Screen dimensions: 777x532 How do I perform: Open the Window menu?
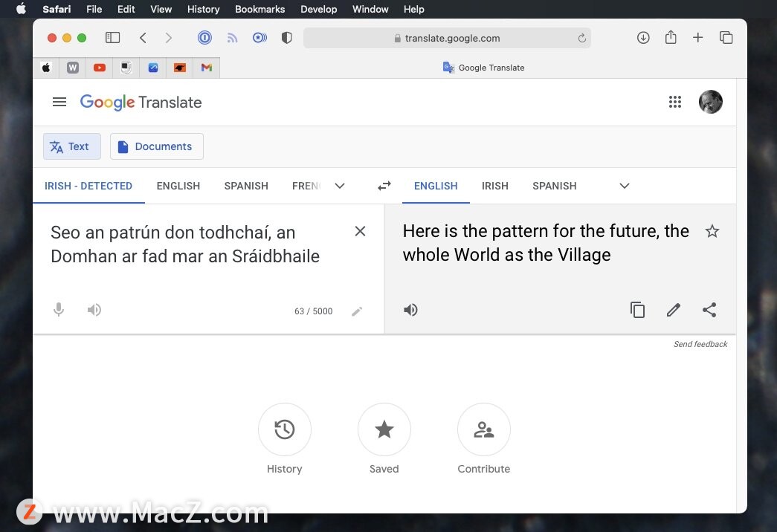point(370,9)
